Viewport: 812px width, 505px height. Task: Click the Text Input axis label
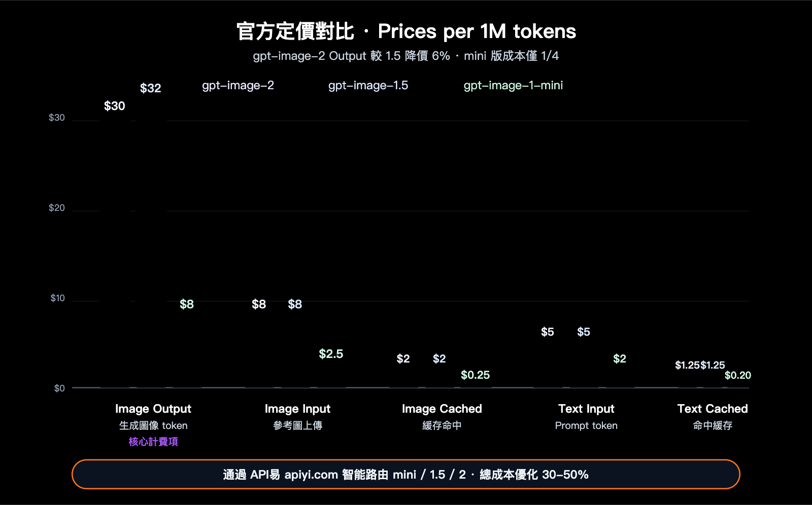586,409
